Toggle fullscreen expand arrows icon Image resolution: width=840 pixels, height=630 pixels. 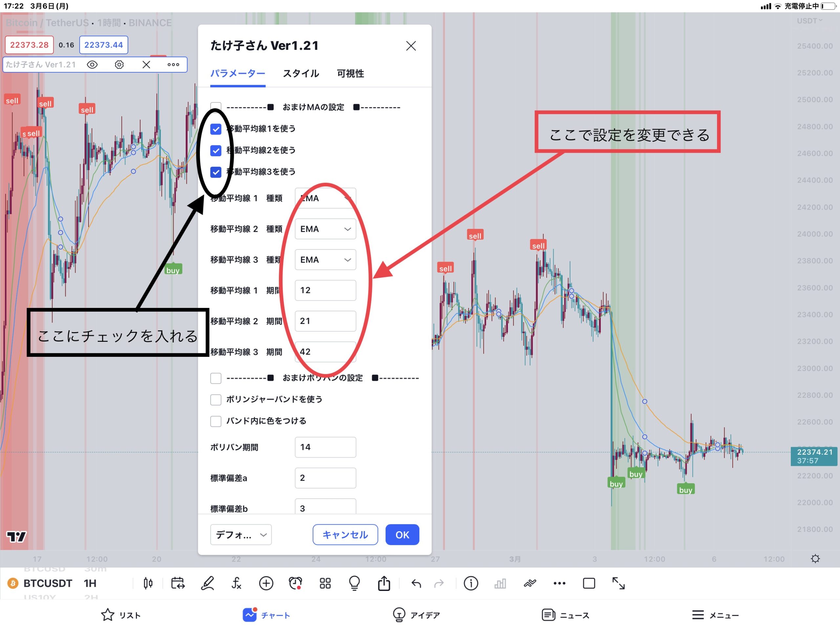[618, 583]
